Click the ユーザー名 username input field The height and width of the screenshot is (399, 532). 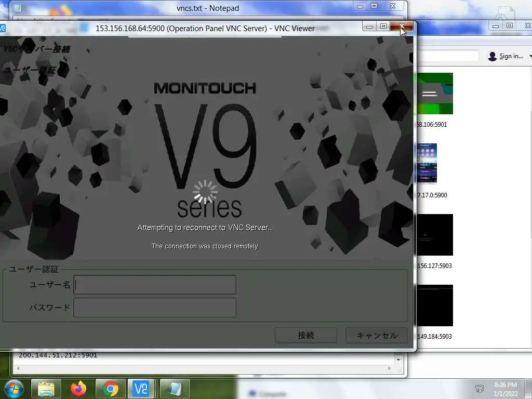[x=155, y=285]
